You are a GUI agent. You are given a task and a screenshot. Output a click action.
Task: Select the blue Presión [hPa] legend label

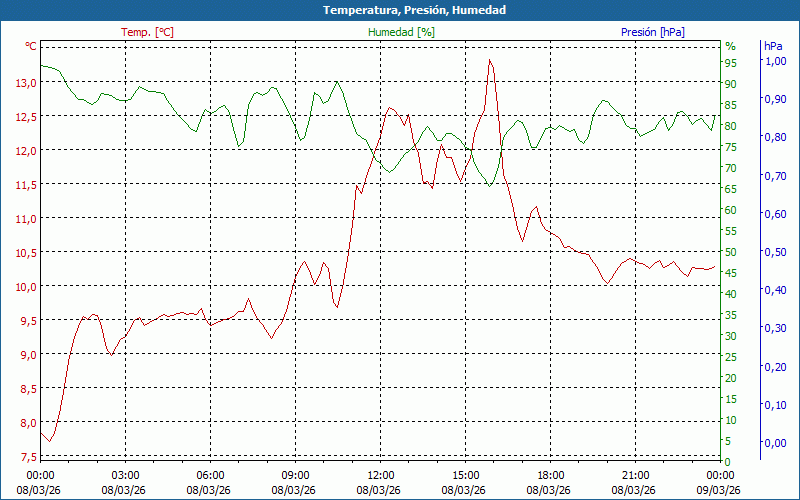pos(653,32)
